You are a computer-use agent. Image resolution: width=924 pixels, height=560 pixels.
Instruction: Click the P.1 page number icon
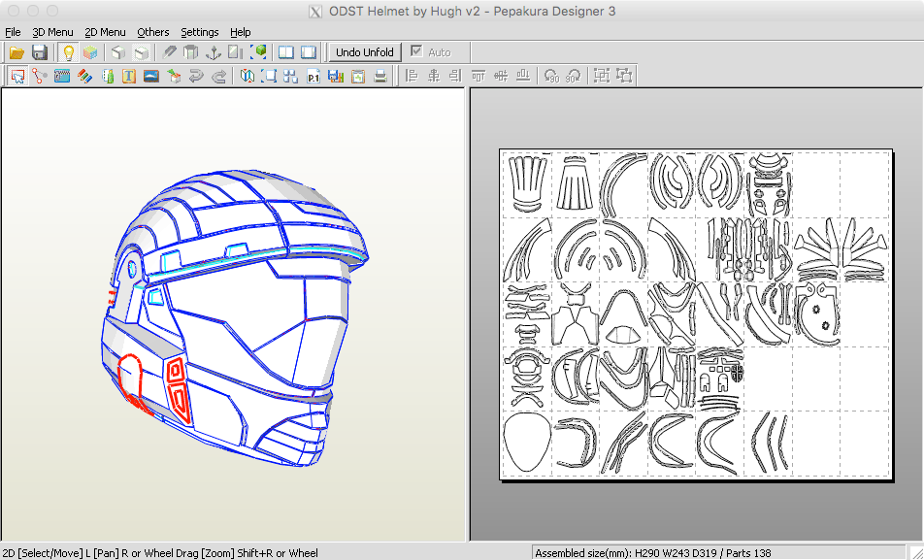(x=313, y=76)
